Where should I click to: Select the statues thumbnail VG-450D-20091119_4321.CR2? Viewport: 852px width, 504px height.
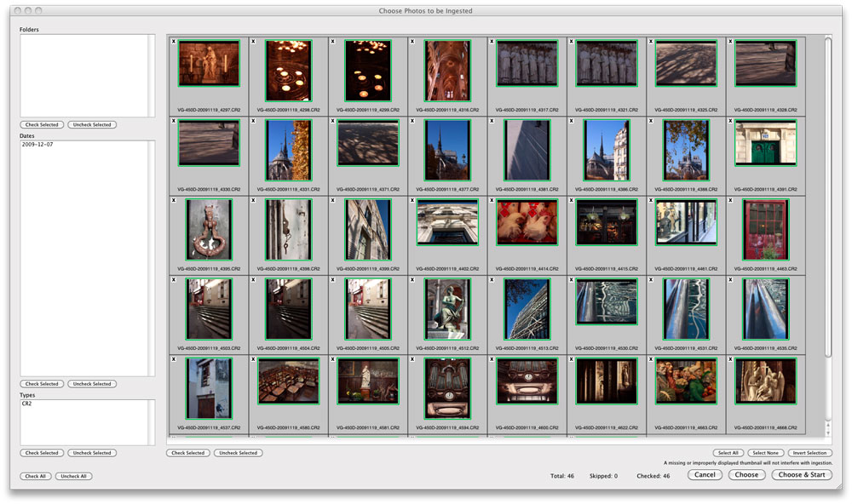[x=607, y=63]
